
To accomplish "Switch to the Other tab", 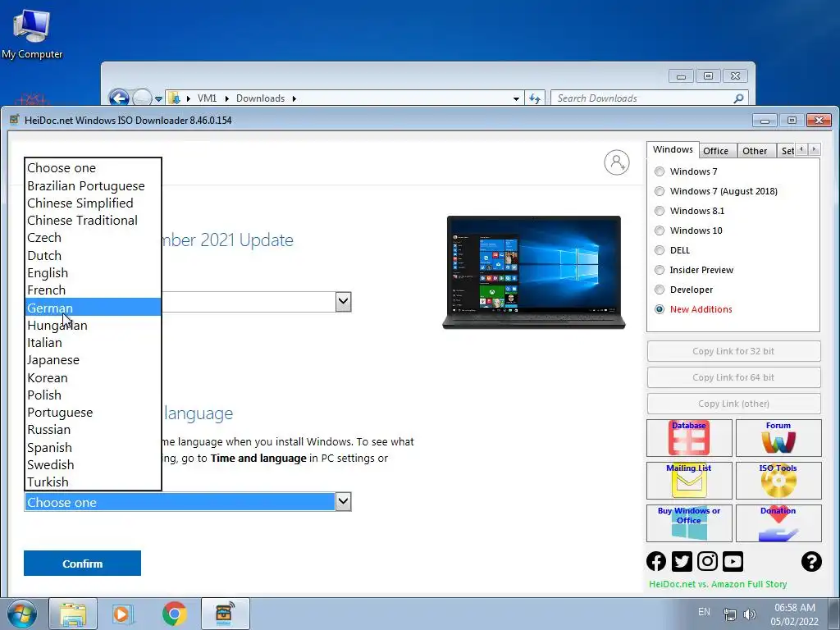I will click(x=755, y=151).
